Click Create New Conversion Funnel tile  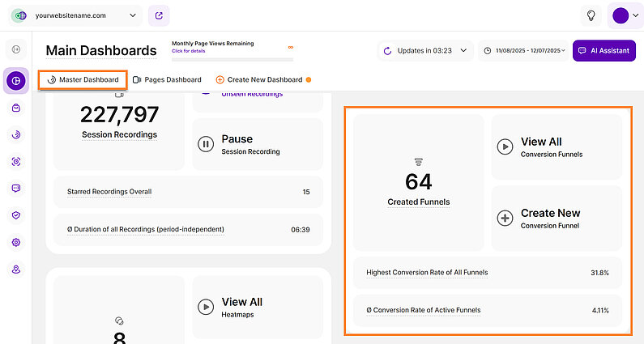[x=556, y=219]
